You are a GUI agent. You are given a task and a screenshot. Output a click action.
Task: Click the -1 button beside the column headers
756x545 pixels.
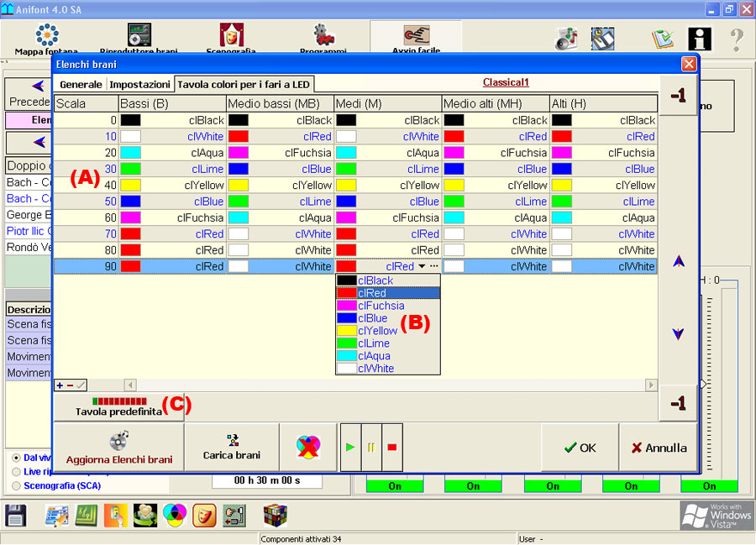678,96
